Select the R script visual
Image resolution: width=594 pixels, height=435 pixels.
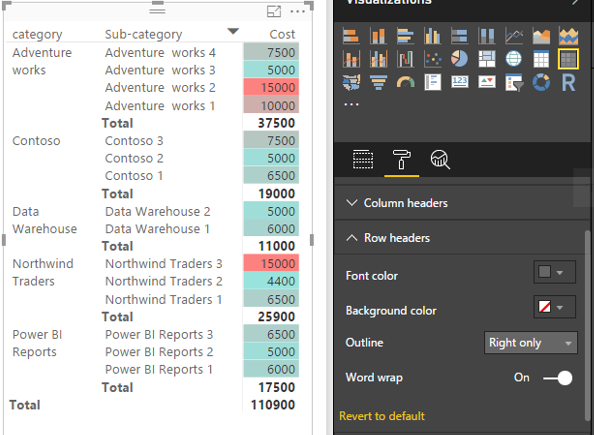[x=568, y=82]
